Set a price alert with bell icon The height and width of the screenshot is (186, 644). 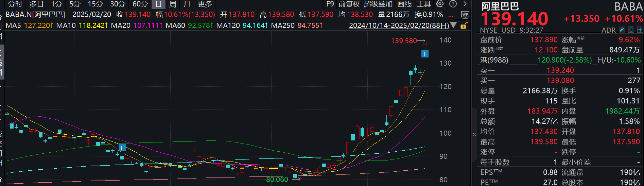point(631,30)
